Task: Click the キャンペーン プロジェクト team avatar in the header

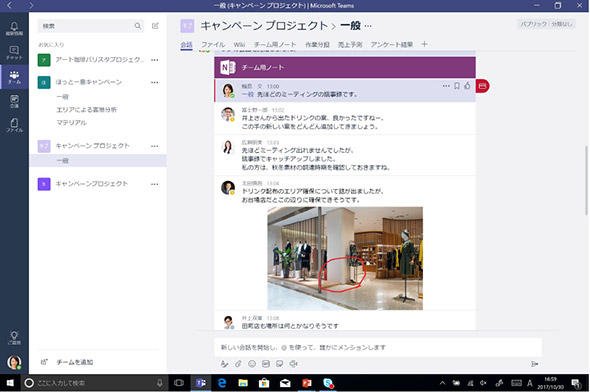Action: [187, 26]
